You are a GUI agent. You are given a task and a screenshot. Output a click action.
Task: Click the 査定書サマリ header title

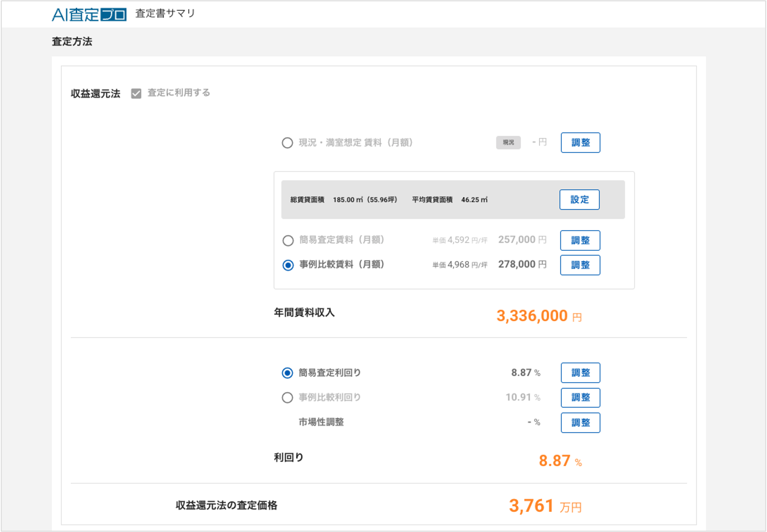[165, 13]
